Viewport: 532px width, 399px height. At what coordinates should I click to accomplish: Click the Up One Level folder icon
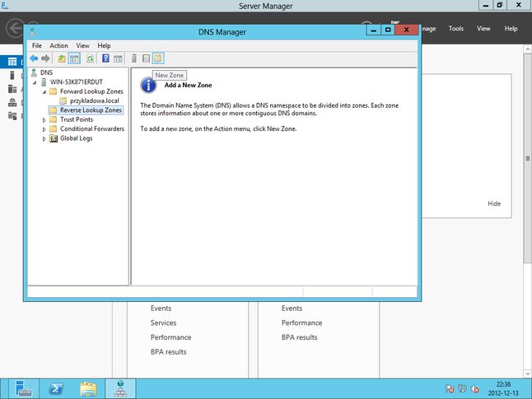point(62,58)
